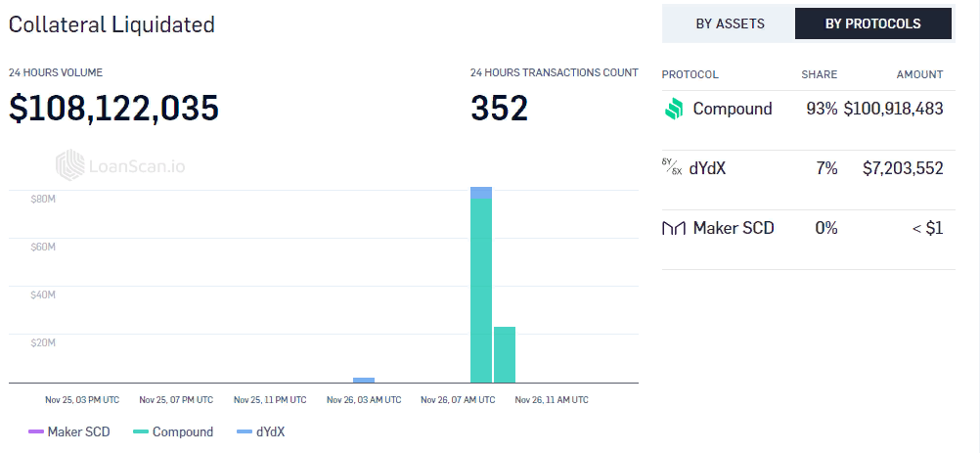Click the Collateral Liquidated heading
The height and width of the screenshot is (453, 980).
coord(111,24)
